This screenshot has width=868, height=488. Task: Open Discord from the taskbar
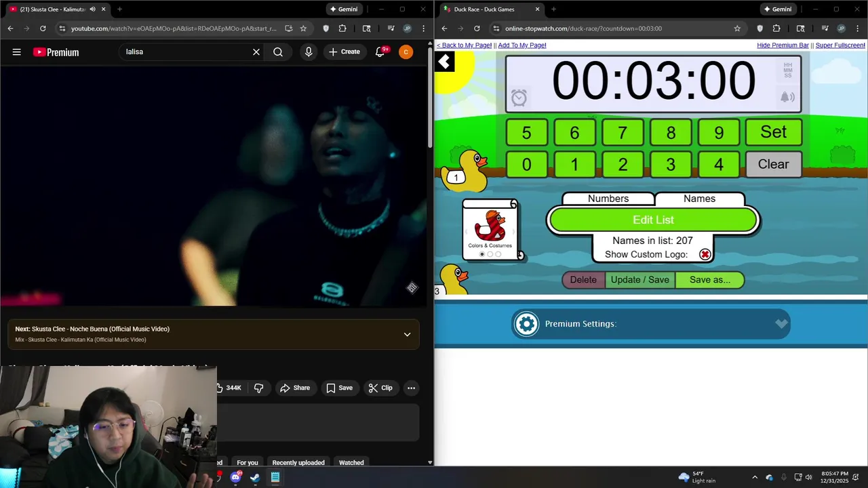tap(235, 477)
